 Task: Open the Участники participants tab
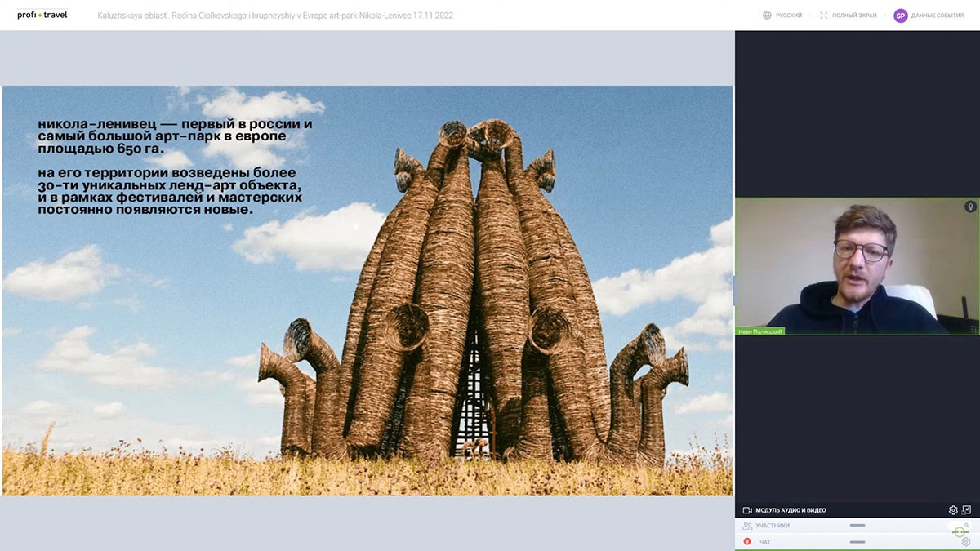pyautogui.click(x=772, y=526)
